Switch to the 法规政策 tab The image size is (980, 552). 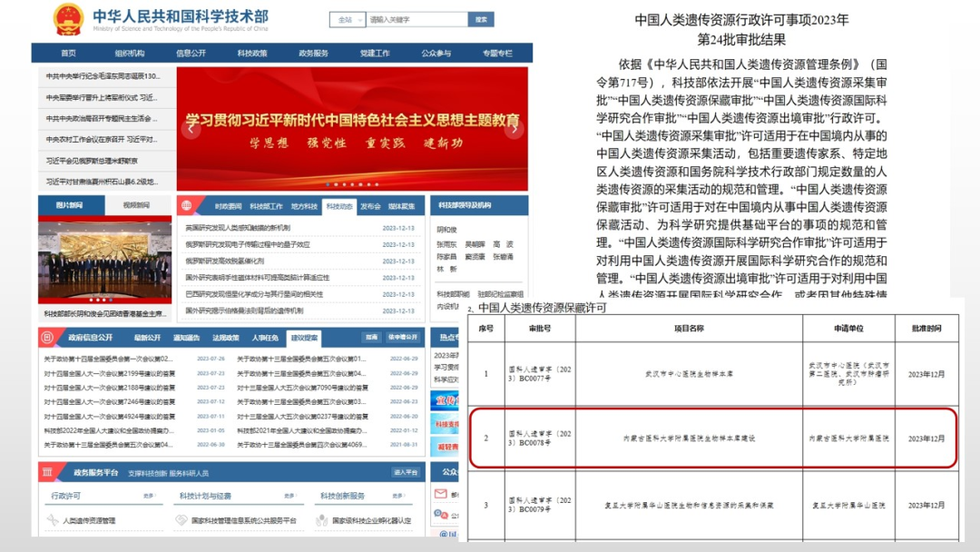coord(226,338)
